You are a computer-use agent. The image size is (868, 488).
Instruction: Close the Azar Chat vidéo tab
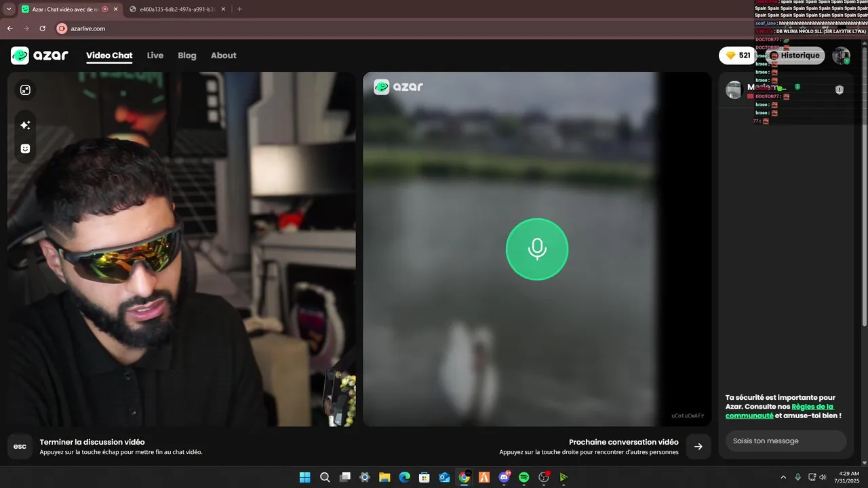tap(115, 9)
